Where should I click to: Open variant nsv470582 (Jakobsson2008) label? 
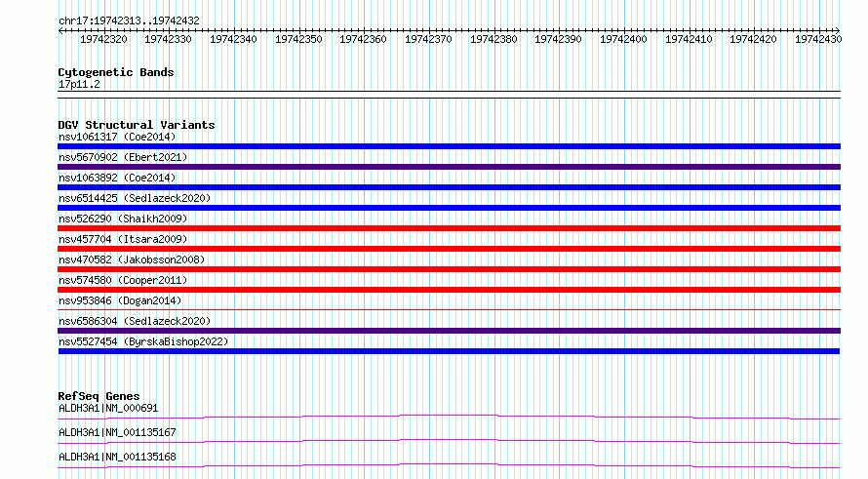(132, 259)
